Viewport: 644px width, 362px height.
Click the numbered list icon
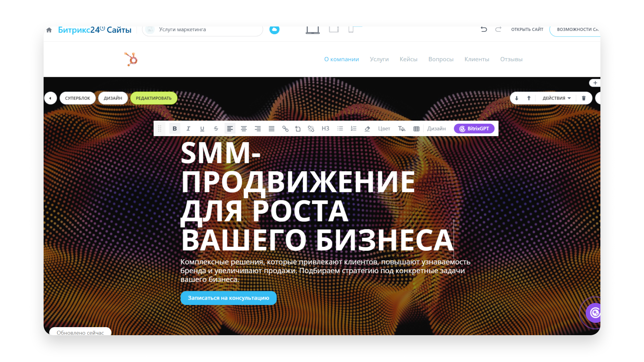(354, 129)
